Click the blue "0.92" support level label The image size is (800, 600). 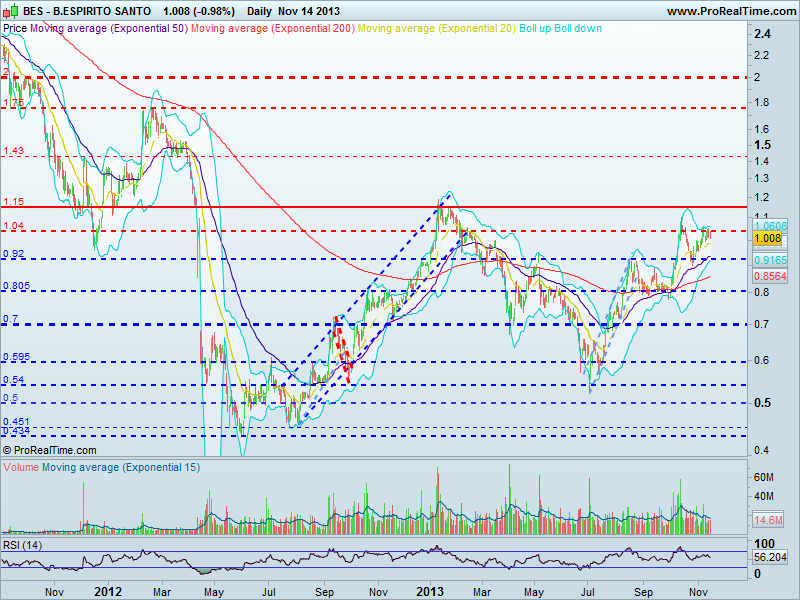[13, 254]
